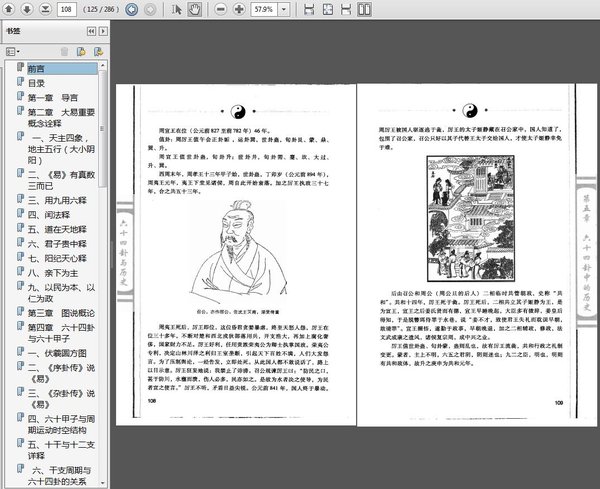Open bookmark 第二章 大易重要概念诠释
Image resolution: width=600 pixels, height=489 pixels.
pos(61,117)
